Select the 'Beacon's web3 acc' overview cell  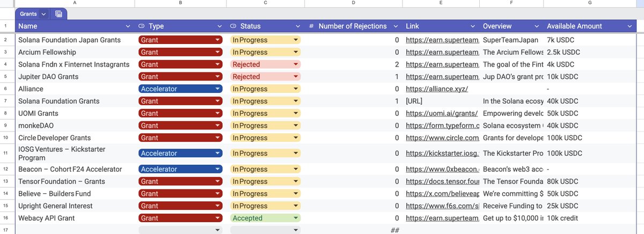(x=512, y=170)
